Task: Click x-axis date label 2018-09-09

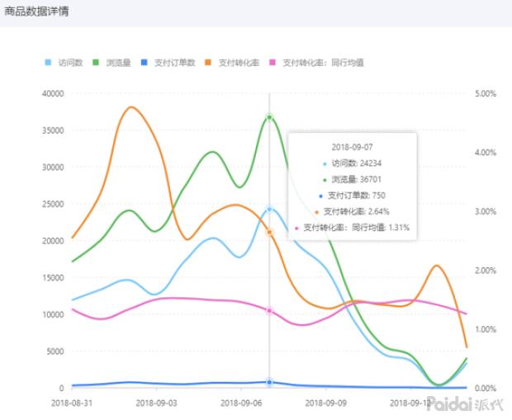Action: pyautogui.click(x=325, y=403)
